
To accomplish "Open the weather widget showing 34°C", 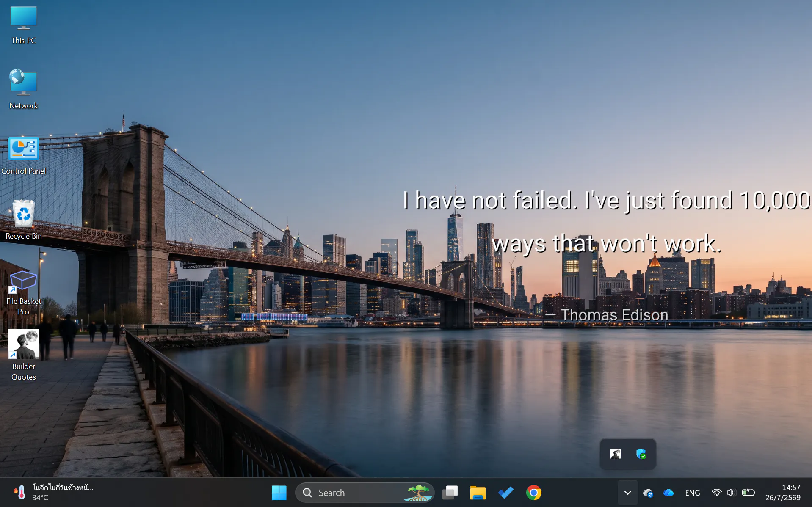I will [x=53, y=493].
